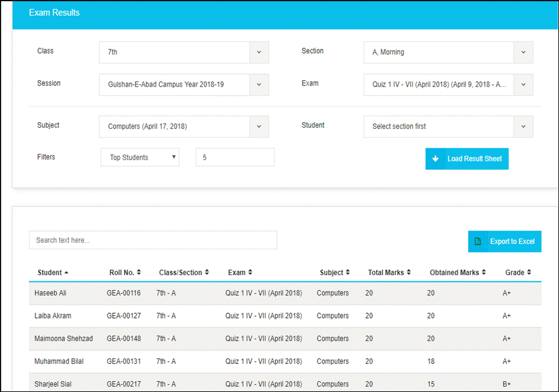The image size is (559, 392).
Task: Expand the Exam dropdown Quiz 1 IV - VII
Action: [448, 85]
